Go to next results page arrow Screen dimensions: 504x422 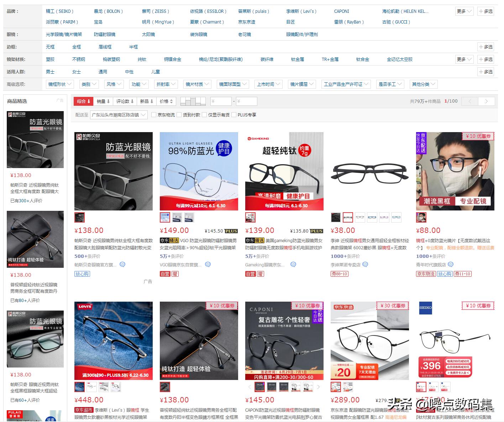click(x=486, y=101)
